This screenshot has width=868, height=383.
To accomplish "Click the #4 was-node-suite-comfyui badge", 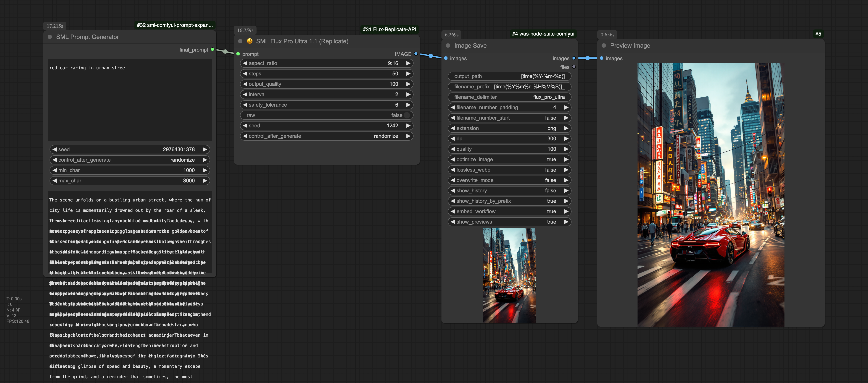I will [543, 34].
